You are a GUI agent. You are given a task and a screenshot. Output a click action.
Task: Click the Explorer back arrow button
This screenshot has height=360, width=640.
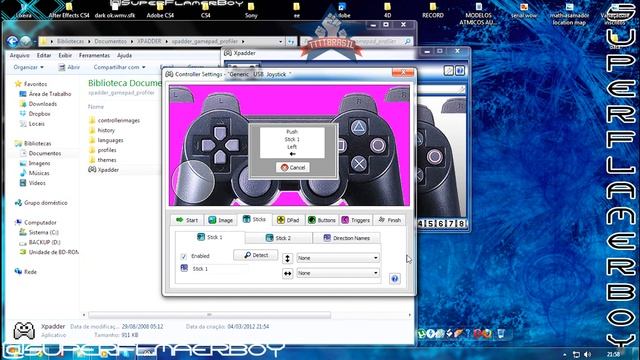pos(12,41)
